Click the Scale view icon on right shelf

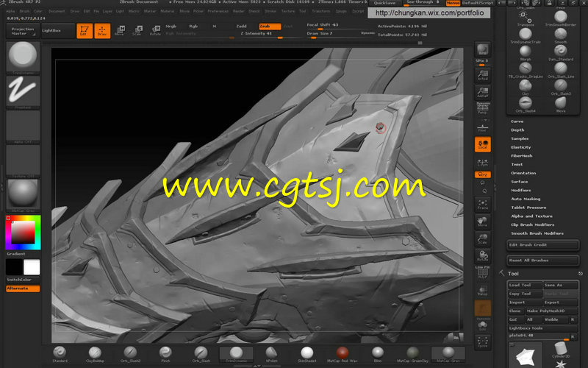483,238
